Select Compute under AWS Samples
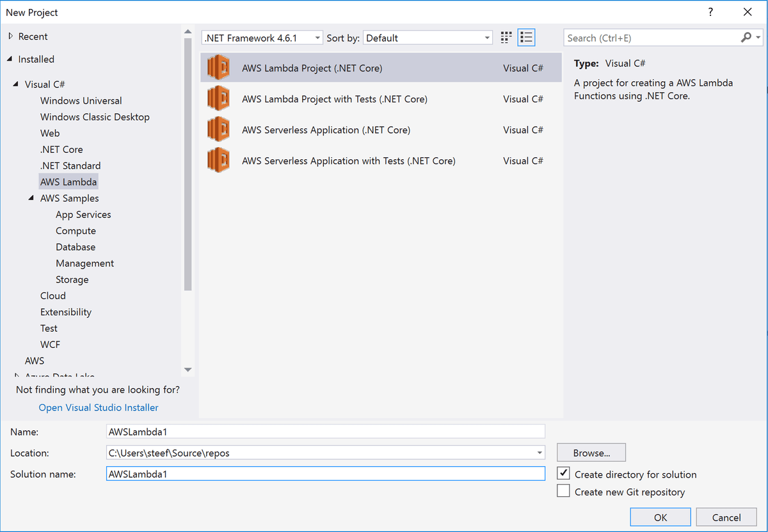The height and width of the screenshot is (532, 768). click(x=76, y=231)
